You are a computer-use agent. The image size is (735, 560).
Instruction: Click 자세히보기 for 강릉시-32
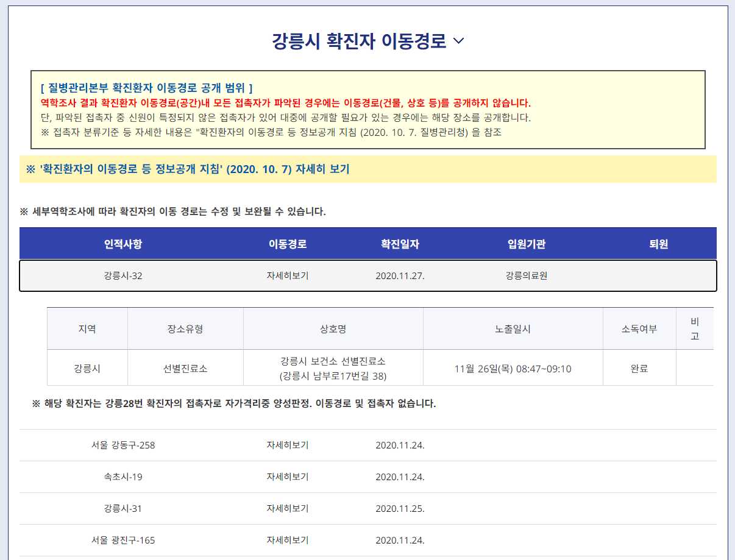(x=288, y=275)
